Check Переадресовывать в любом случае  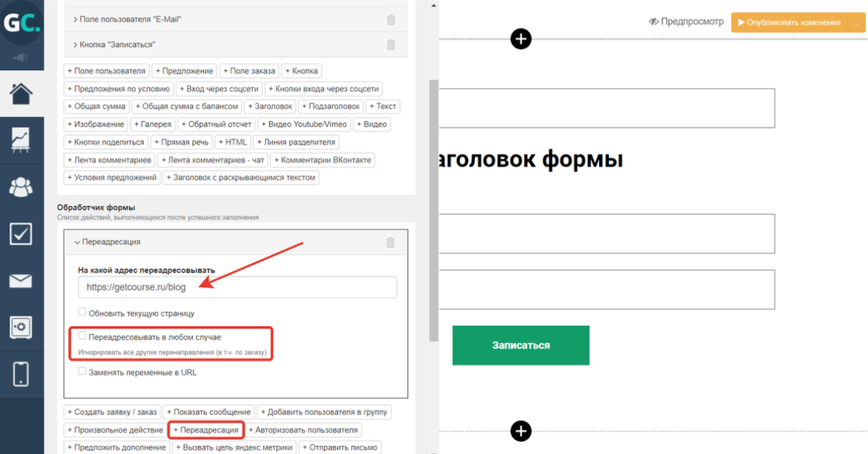click(x=82, y=336)
